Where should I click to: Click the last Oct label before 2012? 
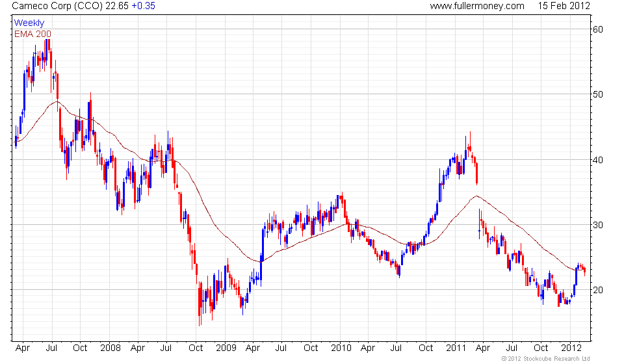coord(540,348)
